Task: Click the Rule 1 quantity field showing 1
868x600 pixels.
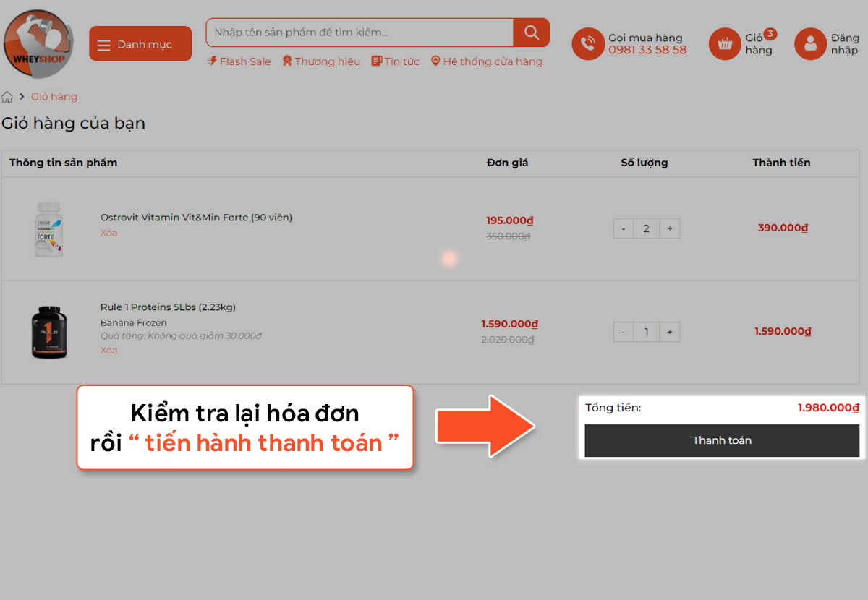Action: (647, 332)
